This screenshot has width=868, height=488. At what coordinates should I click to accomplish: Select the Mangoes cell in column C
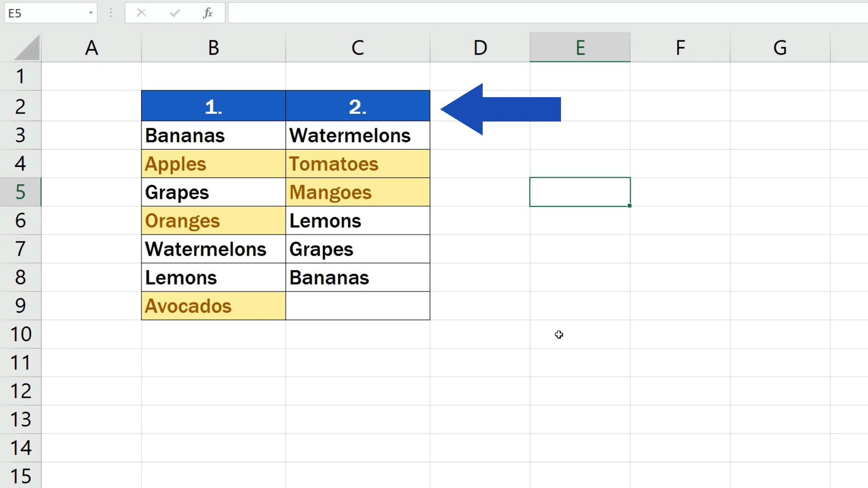358,192
